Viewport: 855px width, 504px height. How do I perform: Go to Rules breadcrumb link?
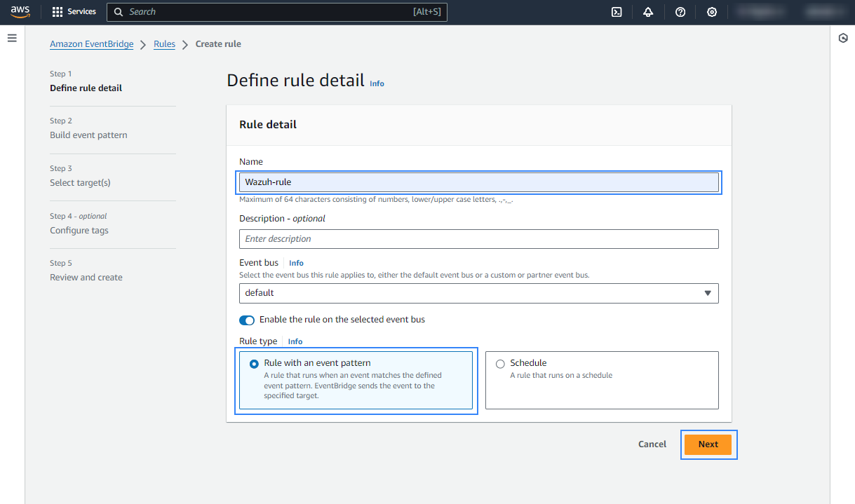click(164, 44)
